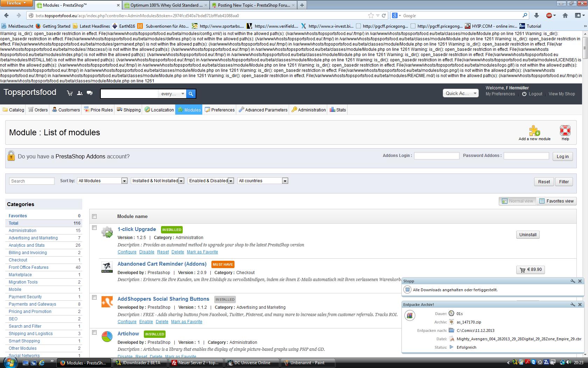Click the Artichow pie chart icon
This screenshot has width=588, height=368.
click(107, 336)
